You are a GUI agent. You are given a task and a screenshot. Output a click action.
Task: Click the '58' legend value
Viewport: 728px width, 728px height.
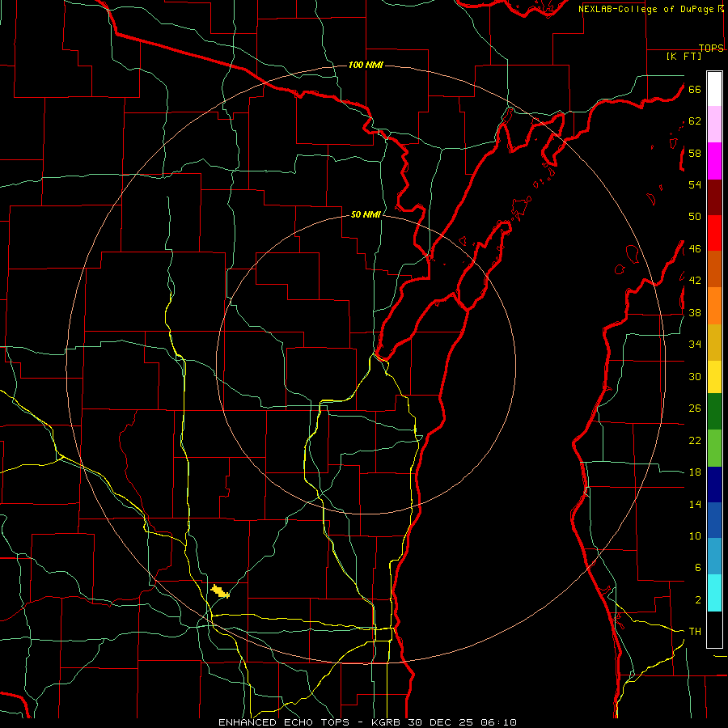pos(695,153)
